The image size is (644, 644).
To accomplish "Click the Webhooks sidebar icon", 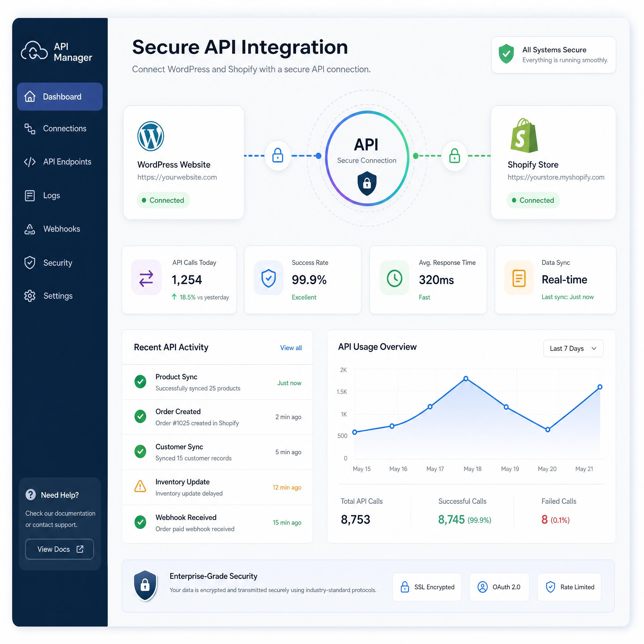I will click(30, 229).
